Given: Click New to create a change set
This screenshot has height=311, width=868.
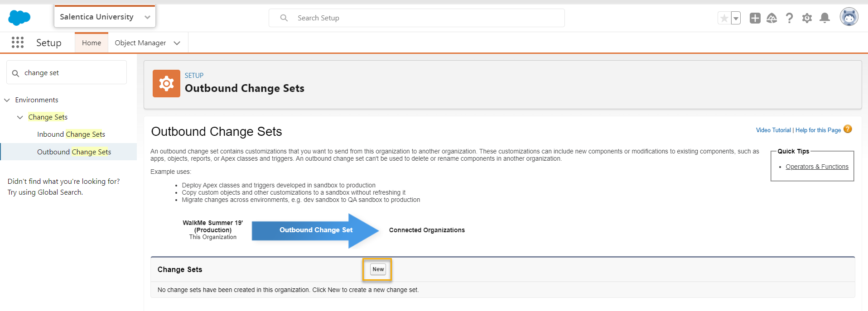Looking at the screenshot, I should point(378,269).
